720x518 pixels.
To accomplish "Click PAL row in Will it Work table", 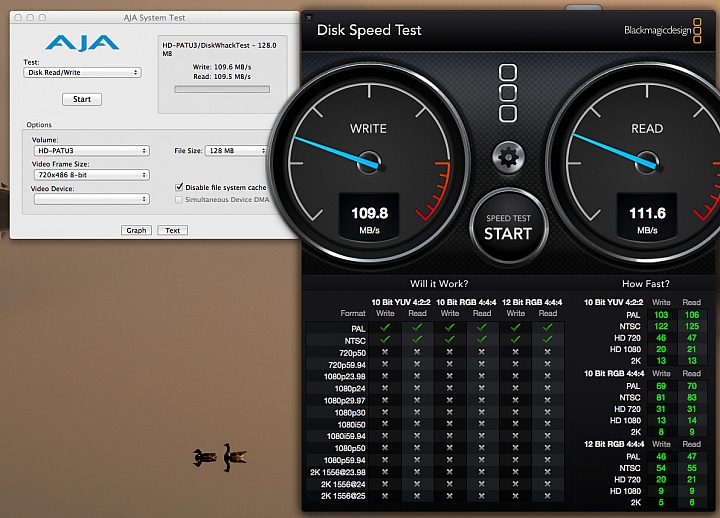I will (x=435, y=328).
